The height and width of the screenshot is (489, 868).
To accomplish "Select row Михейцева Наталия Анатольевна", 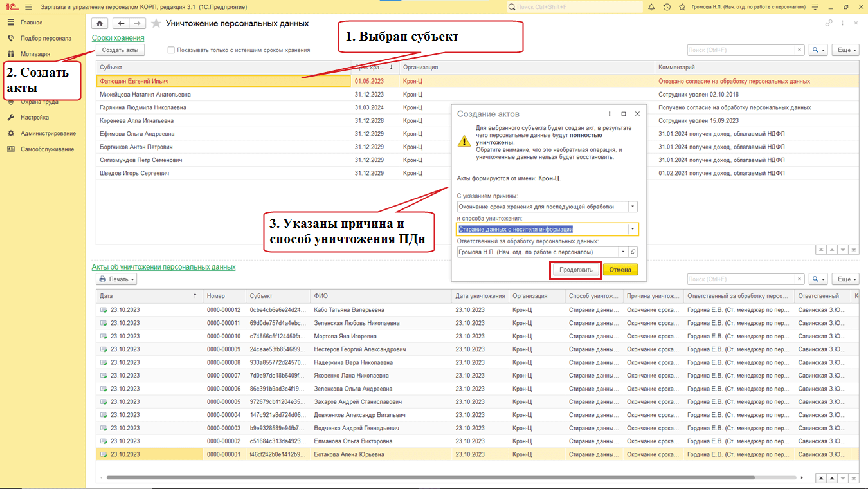I will tap(145, 95).
